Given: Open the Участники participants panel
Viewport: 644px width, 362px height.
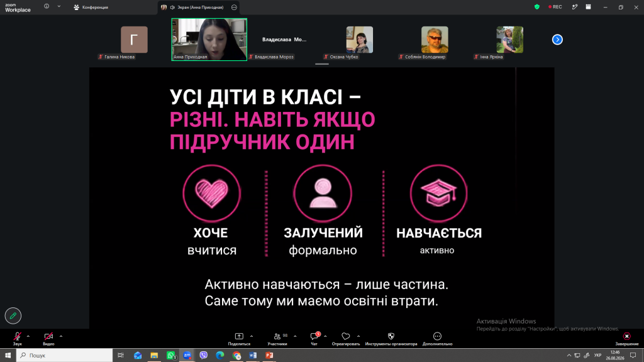Looking at the screenshot, I should click(277, 338).
